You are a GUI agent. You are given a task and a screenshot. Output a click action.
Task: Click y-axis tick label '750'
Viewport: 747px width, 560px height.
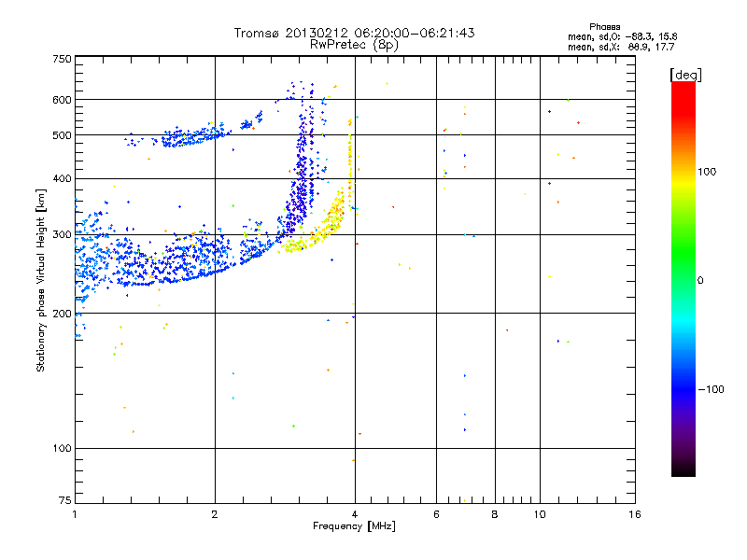(x=62, y=59)
